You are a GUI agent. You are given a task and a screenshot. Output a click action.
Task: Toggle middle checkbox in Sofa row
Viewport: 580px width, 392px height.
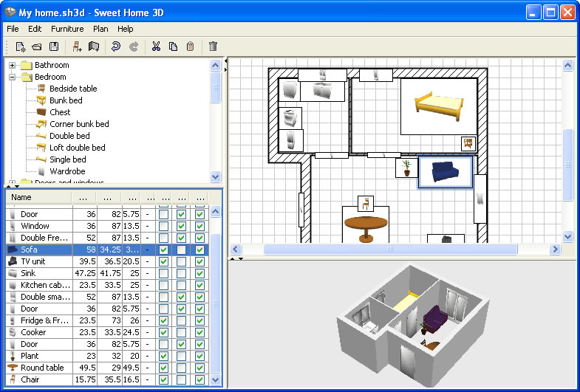[181, 250]
